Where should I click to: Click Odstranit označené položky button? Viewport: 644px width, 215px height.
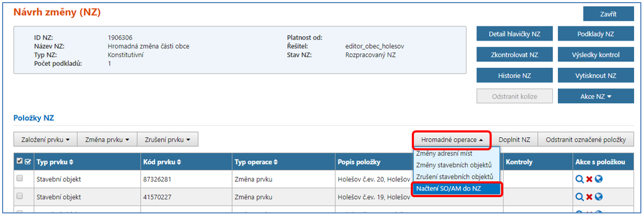click(586, 140)
